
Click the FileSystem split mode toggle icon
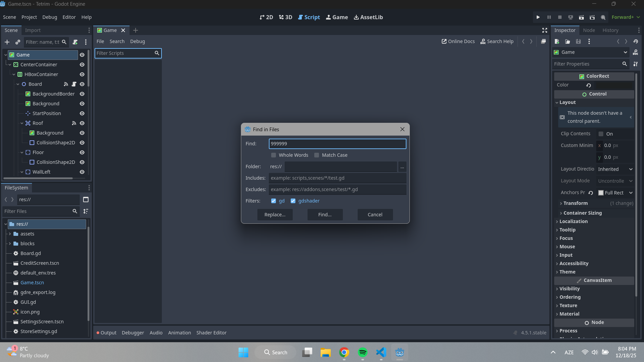coord(86,200)
